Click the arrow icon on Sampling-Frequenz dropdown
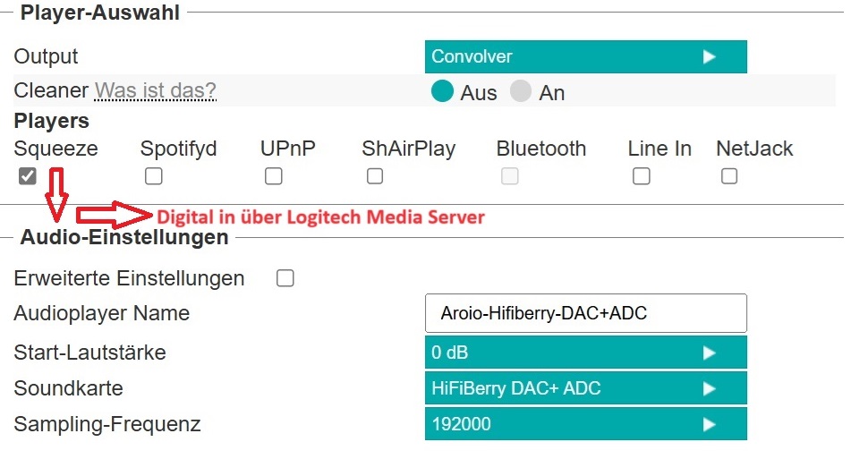The height and width of the screenshot is (459, 868). 710,424
